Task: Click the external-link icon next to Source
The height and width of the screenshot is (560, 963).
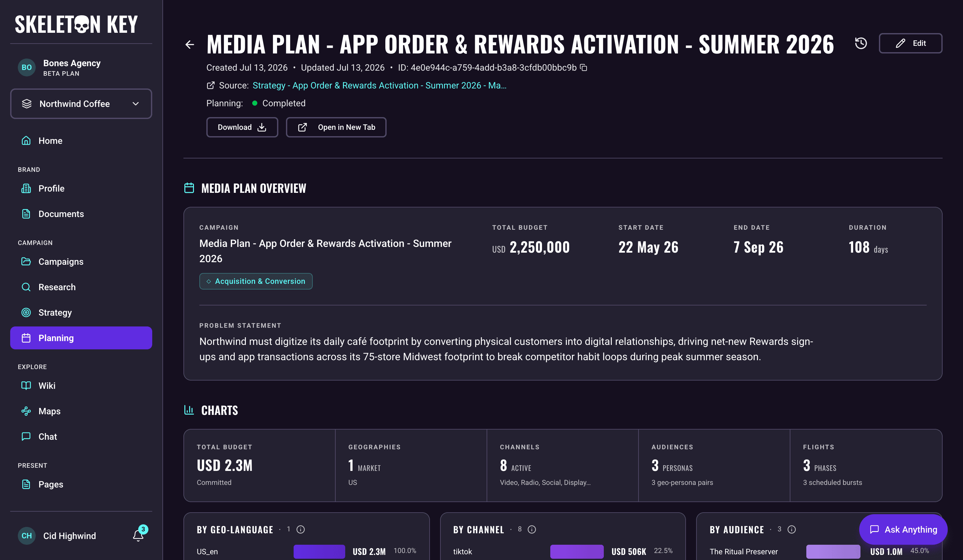Action: [210, 86]
